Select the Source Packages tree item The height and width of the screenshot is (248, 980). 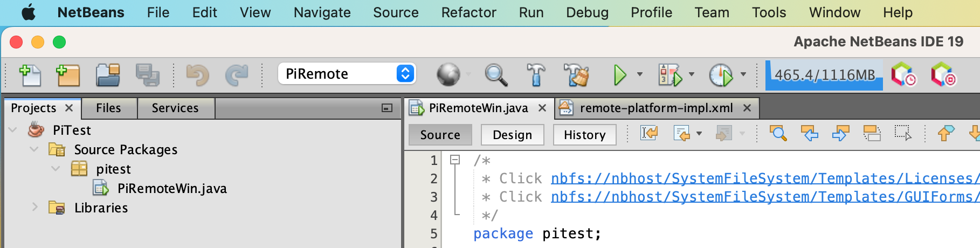[126, 149]
